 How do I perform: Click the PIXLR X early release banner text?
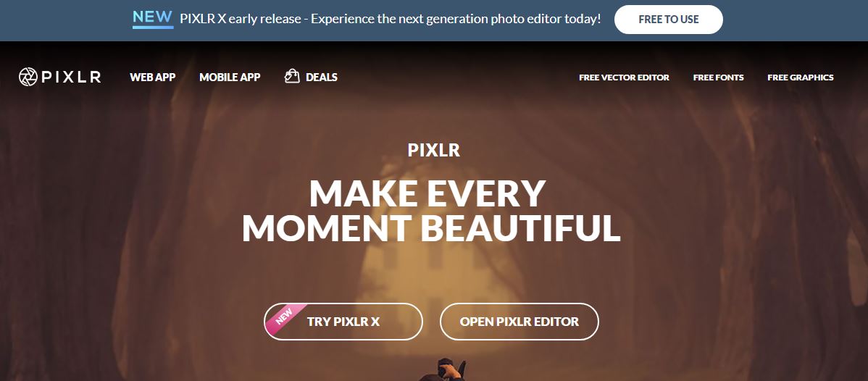[391, 19]
